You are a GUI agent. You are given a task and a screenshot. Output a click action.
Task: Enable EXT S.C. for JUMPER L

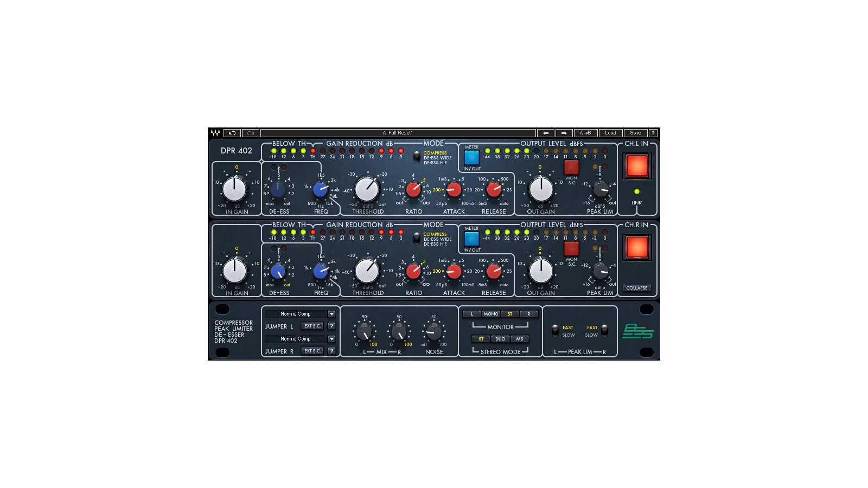pos(312,326)
